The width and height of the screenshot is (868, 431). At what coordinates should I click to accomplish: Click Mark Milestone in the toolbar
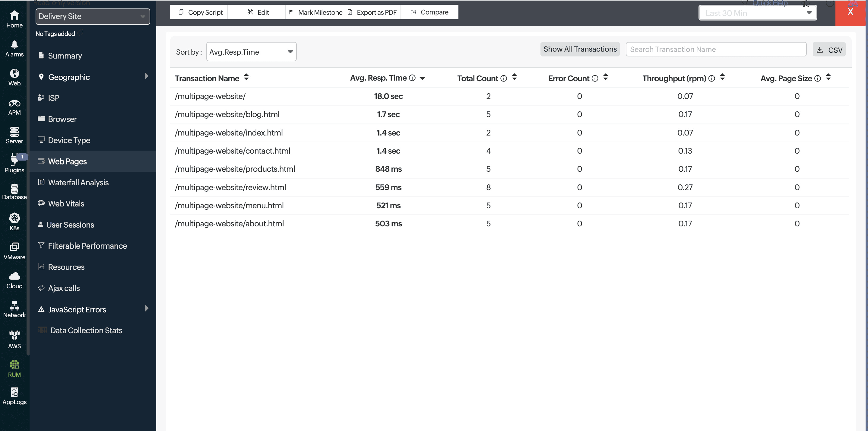click(315, 12)
